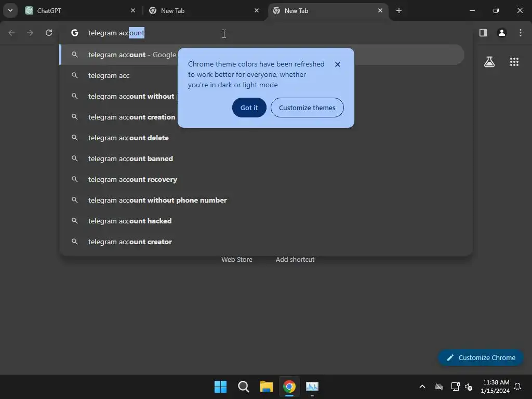532x399 pixels.
Task: Go forward with the forward arrow
Action: (x=30, y=33)
